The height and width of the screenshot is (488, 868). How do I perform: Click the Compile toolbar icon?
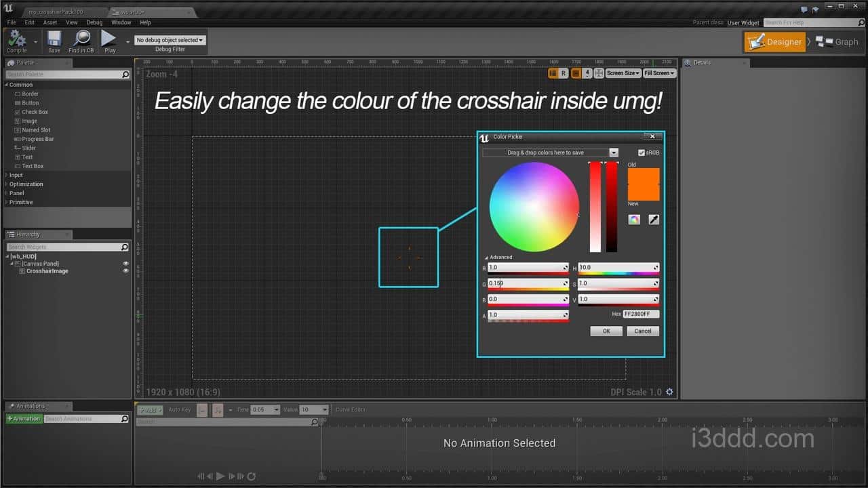coord(17,40)
